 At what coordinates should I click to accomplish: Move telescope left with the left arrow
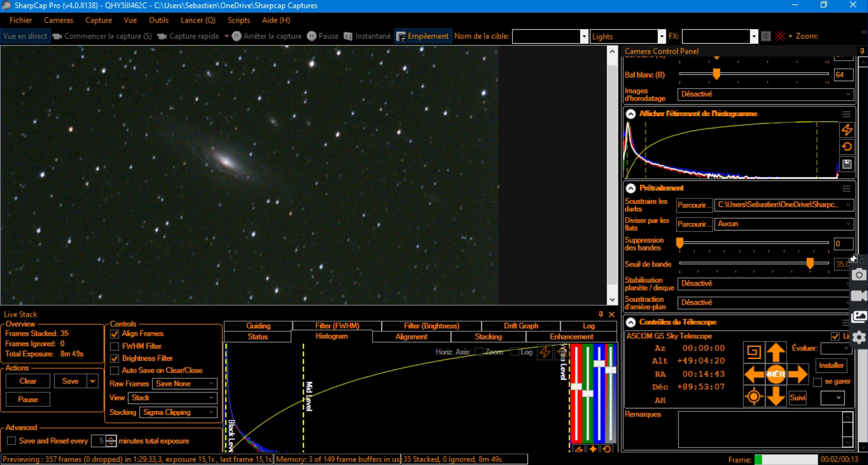(x=754, y=374)
